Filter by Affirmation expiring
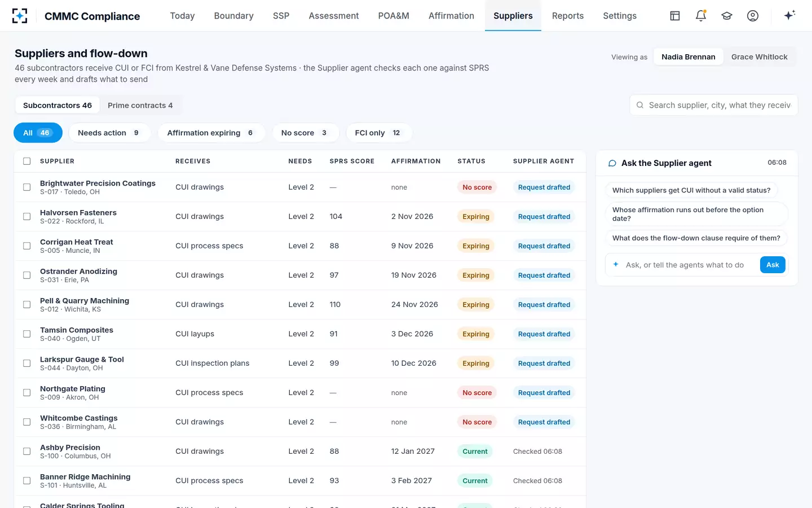This screenshot has width=812, height=508. coord(211,133)
